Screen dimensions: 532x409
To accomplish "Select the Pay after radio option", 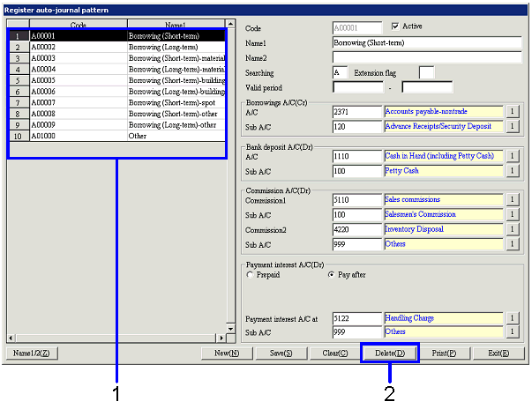I will 331,275.
